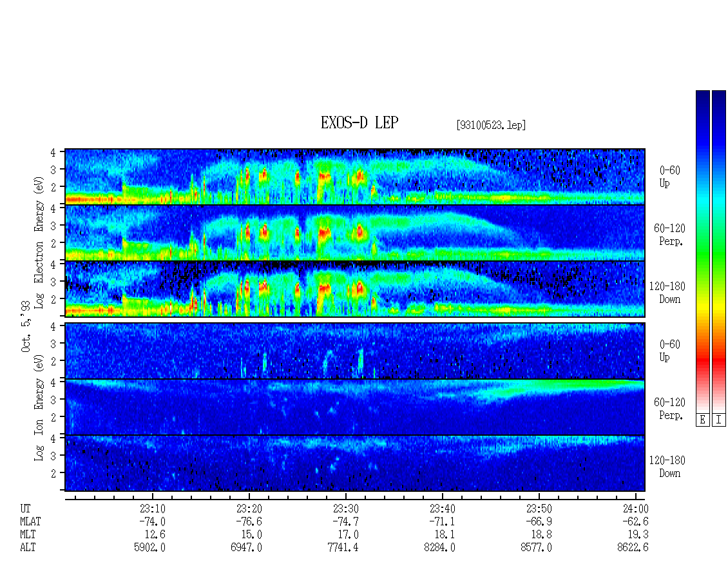Viewport: 728px width, 564px height.
Task: Click the MLT value 17.0
Action: click(x=348, y=535)
